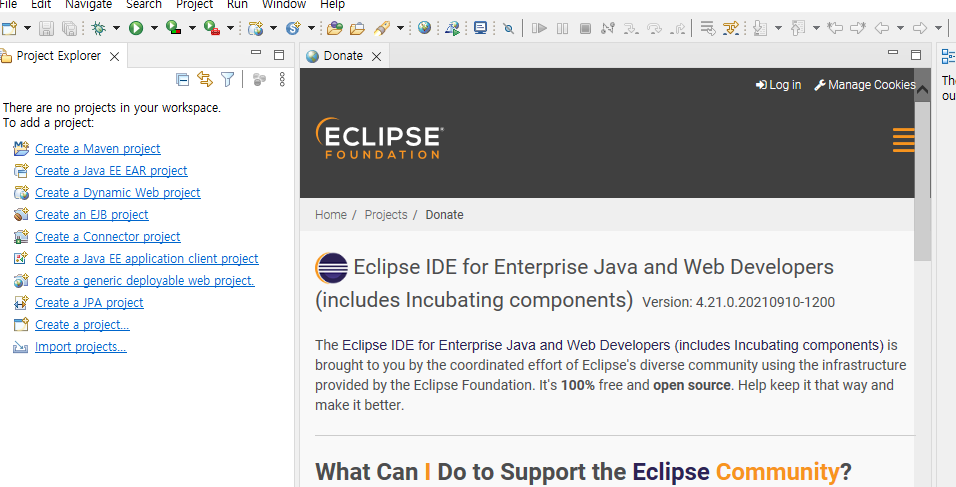Click the New wizard toolbar icon
This screenshot has height=487, width=956.
10,28
